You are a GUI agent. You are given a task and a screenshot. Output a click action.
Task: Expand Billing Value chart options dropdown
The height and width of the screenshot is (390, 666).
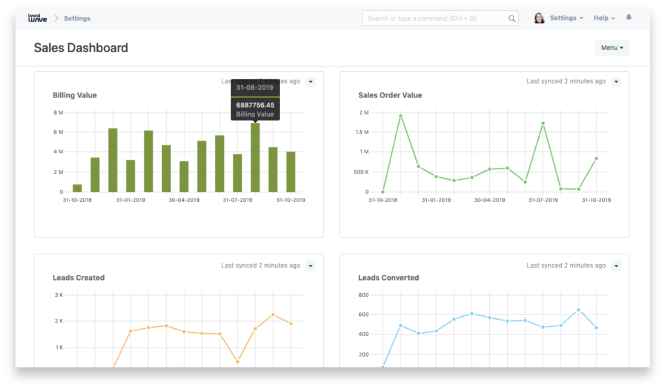click(310, 82)
